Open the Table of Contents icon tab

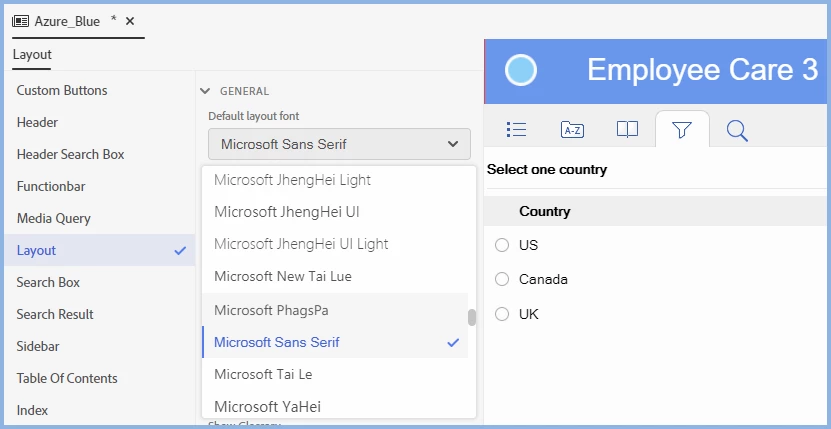point(517,129)
